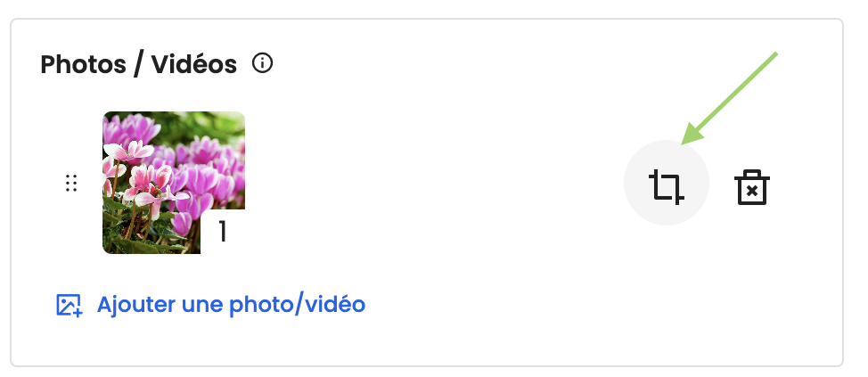This screenshot has height=377, width=868.
Task: Click the add-image plus icon
Action: click(70, 305)
